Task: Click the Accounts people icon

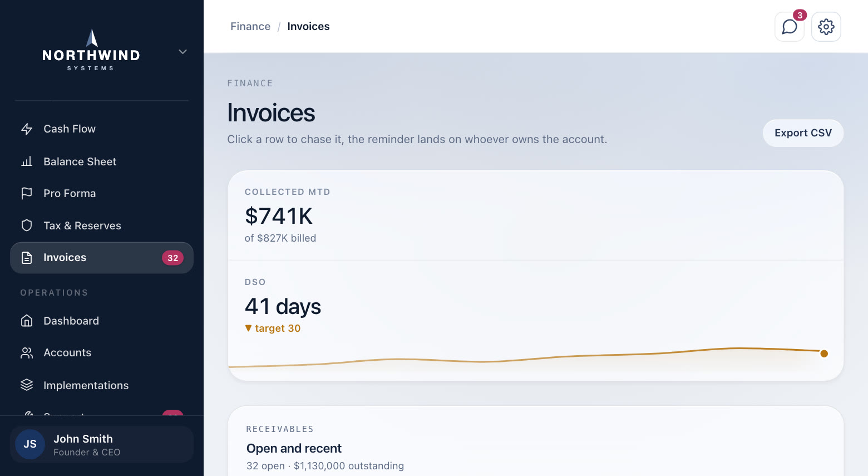Action: (x=27, y=353)
